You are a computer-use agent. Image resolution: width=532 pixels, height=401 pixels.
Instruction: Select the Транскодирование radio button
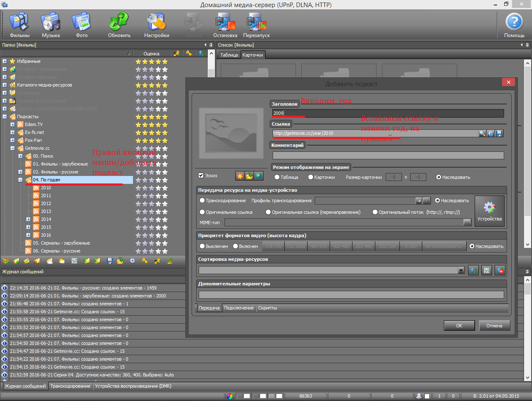202,200
